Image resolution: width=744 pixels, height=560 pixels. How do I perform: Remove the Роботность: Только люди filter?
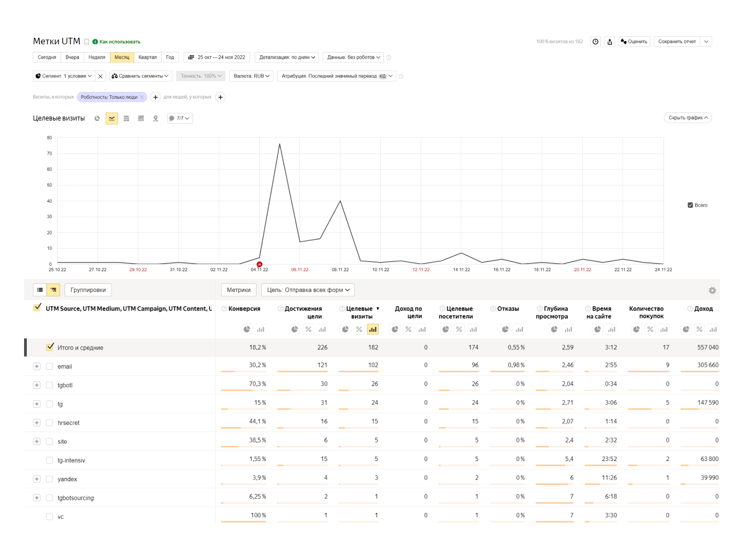[142, 97]
